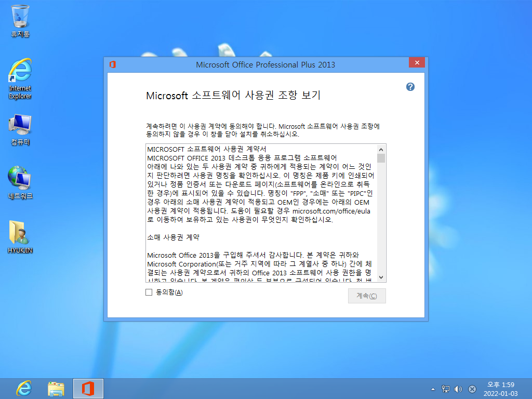Viewport: 532px width, 399px height.
Task: Click the Office logo in dialog title bar
Action: pyautogui.click(x=113, y=64)
